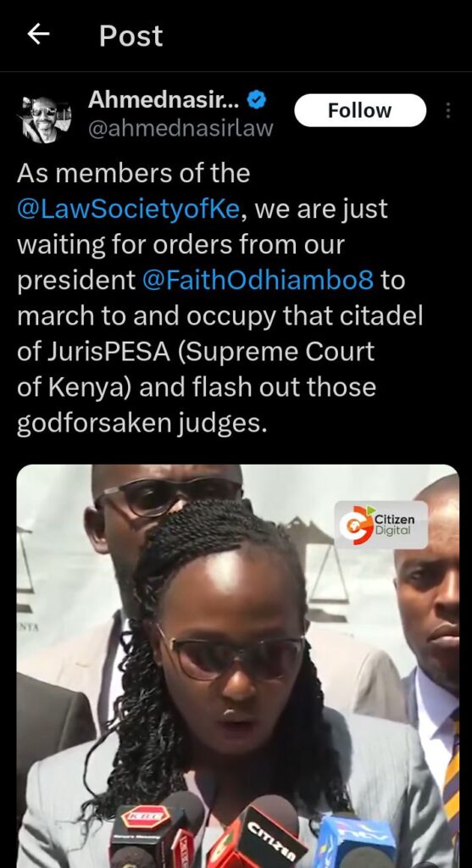Image resolution: width=472 pixels, height=868 pixels.
Task: Open the @FaithOdhiambo8 mention link
Action: (258, 281)
